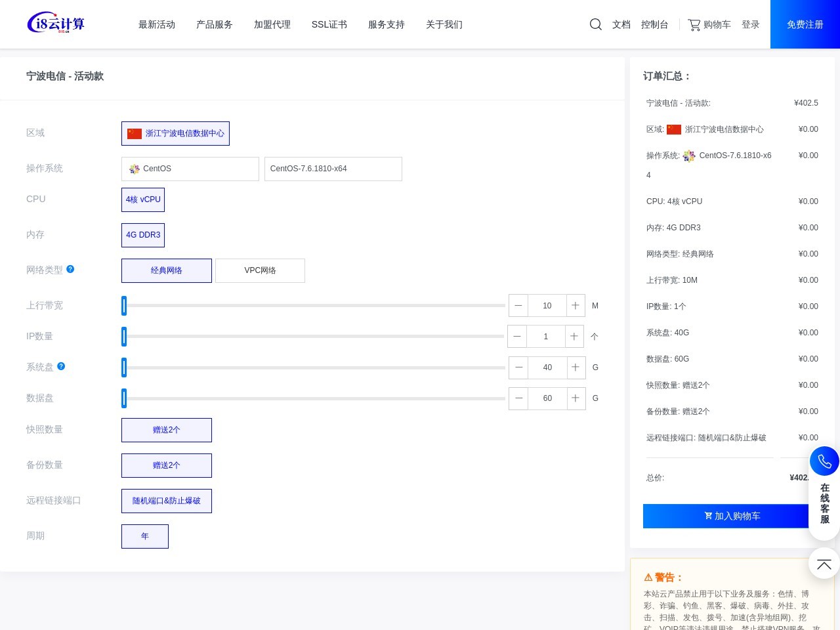Click the 数据盘 slider handle
The image size is (840, 630).
(x=124, y=398)
